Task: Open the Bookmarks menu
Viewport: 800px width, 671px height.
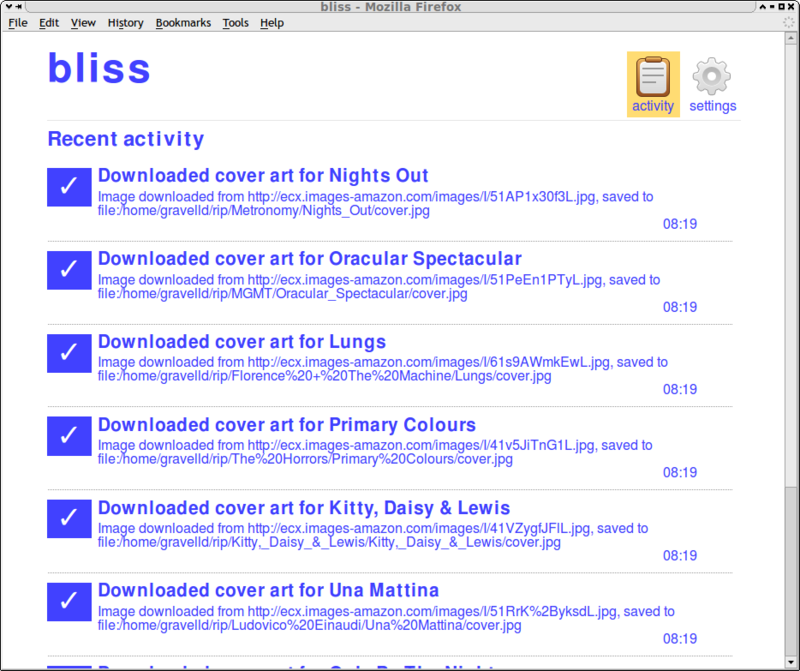Action: coord(183,23)
